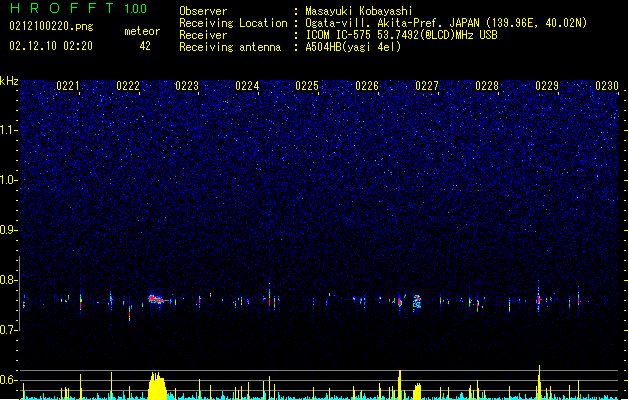The width and height of the screenshot is (629, 400).
Task: Click the 0227 time marker
Action: [x=427, y=86]
